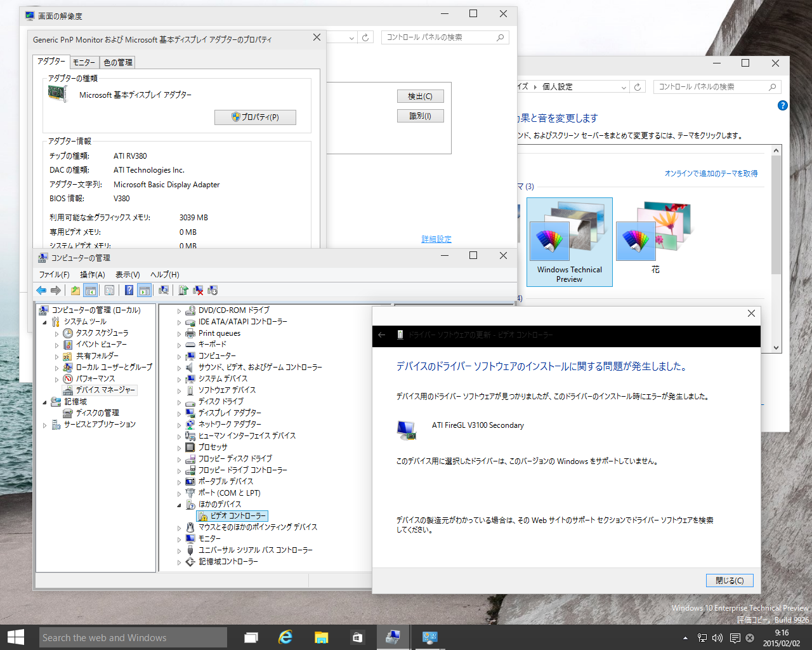Select the Windows Technical Preview theme

570,242
